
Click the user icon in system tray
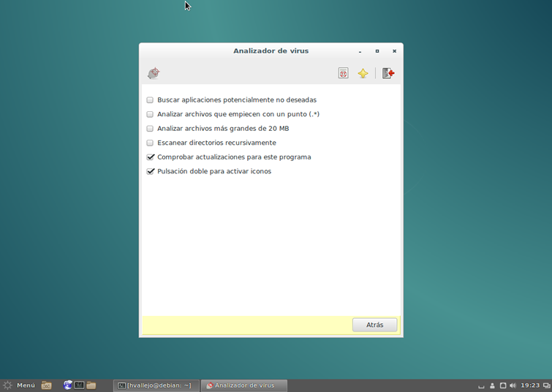(x=492, y=385)
